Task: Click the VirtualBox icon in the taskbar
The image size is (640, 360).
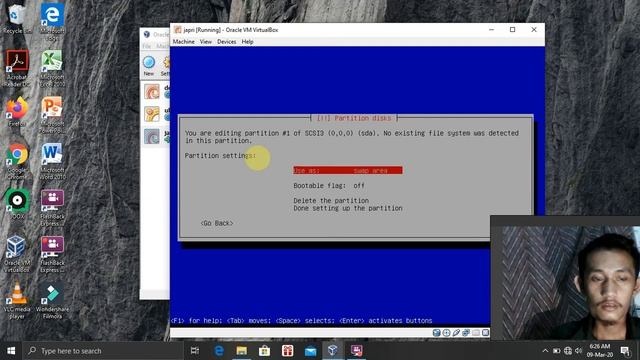Action: [333, 351]
